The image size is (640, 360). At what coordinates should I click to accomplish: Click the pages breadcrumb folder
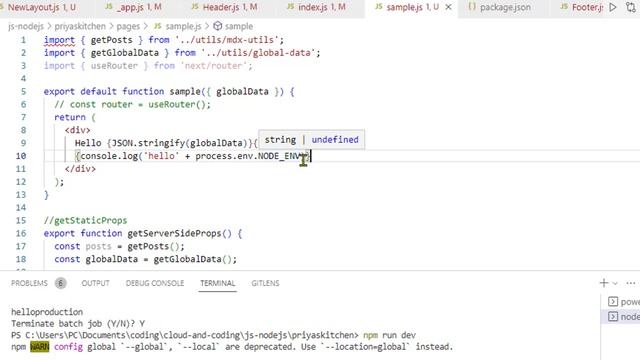[128, 26]
